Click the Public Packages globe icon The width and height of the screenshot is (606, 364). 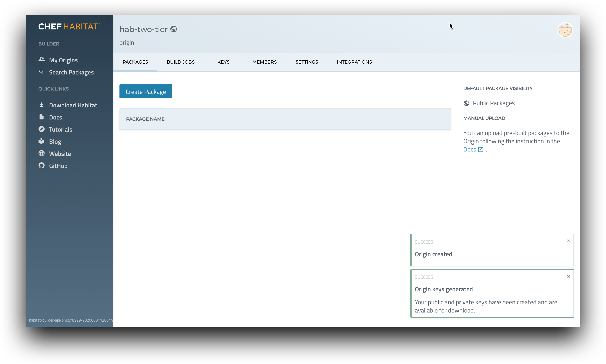click(x=466, y=103)
